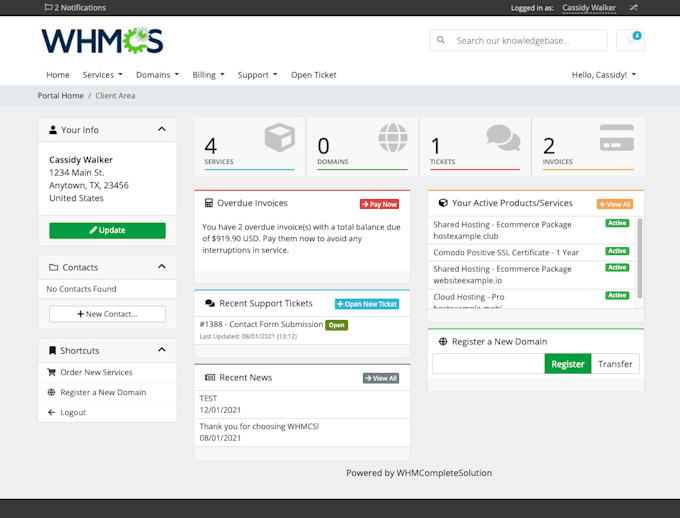The image size is (680, 518).
Task: Click the 4 Services count
Action: (210, 146)
